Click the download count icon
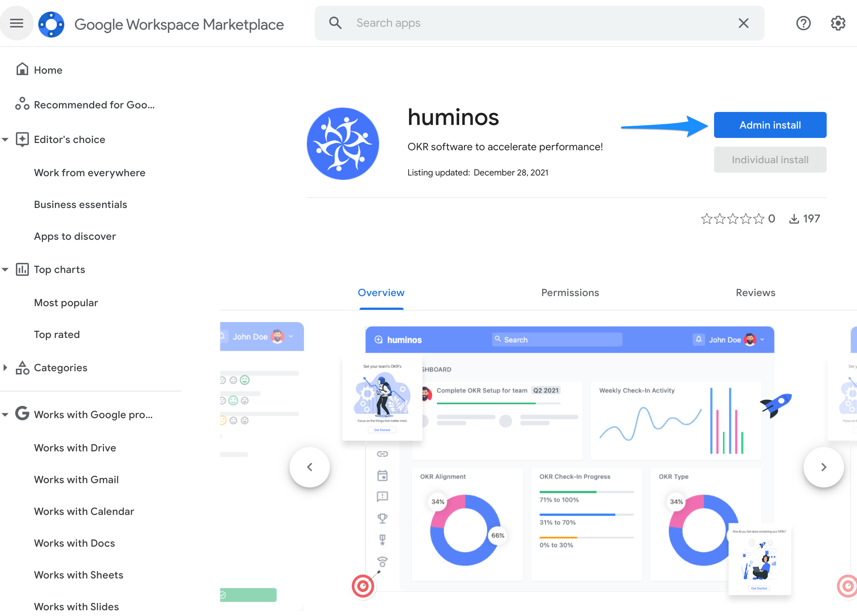The image size is (857, 616). (x=794, y=219)
